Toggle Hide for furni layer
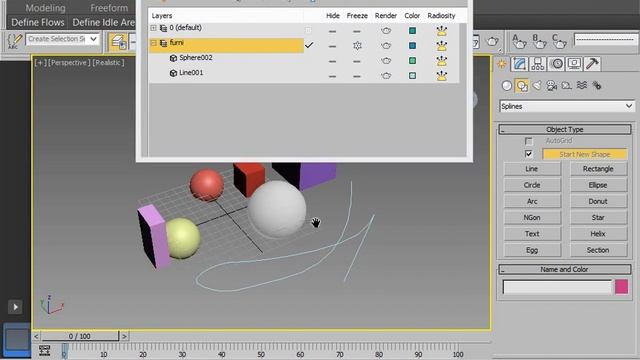 tap(332, 46)
